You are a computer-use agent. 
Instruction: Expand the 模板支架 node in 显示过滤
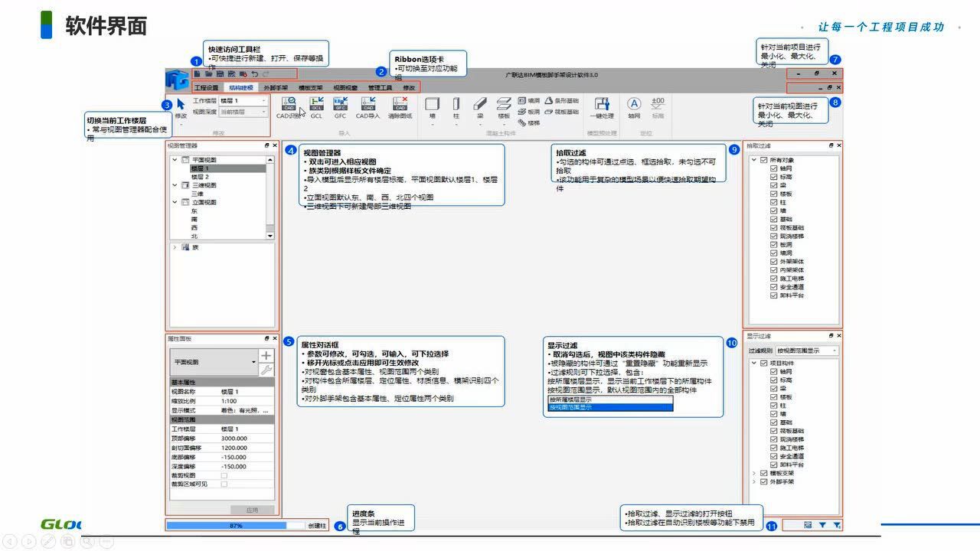[754, 473]
